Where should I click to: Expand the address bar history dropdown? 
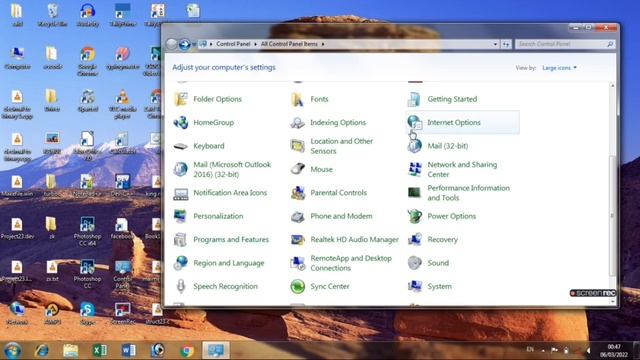[x=495, y=44]
